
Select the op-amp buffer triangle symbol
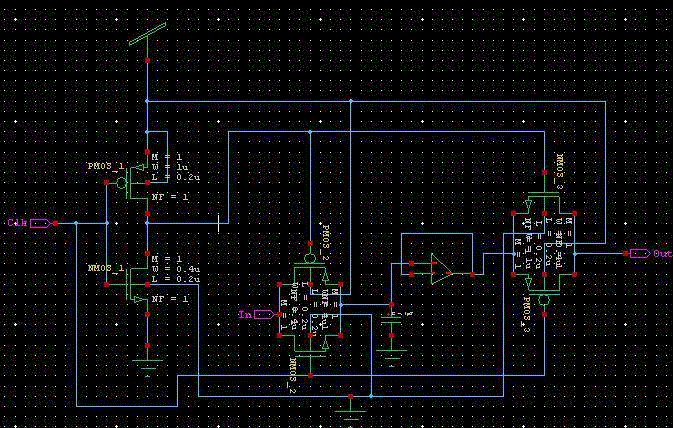[440, 267]
